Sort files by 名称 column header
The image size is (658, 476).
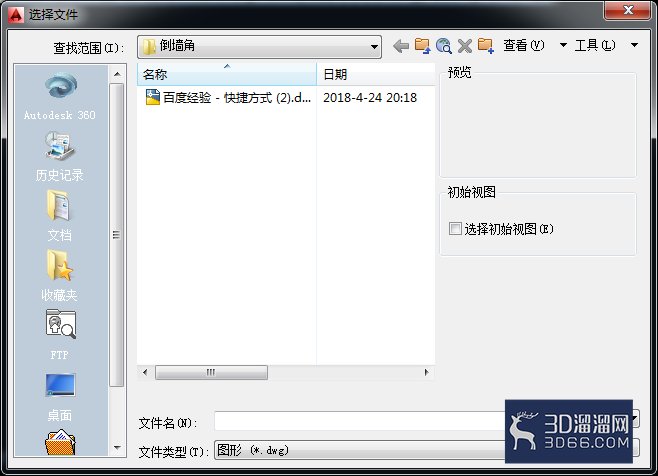pyautogui.click(x=227, y=74)
